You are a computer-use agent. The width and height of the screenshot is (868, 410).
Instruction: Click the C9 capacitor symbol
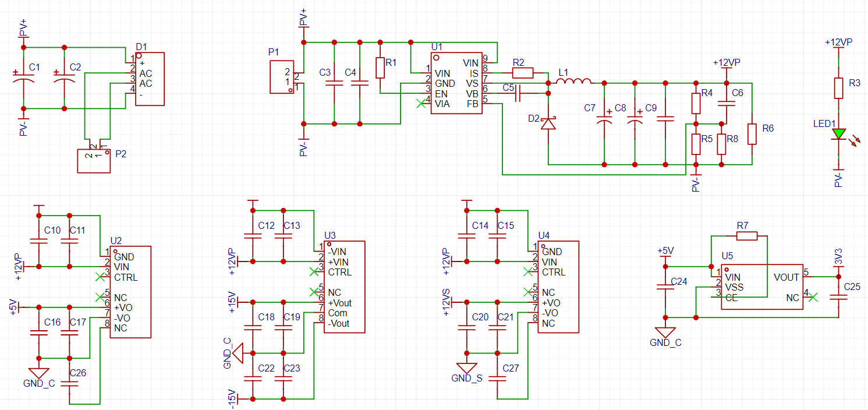pyautogui.click(x=665, y=119)
